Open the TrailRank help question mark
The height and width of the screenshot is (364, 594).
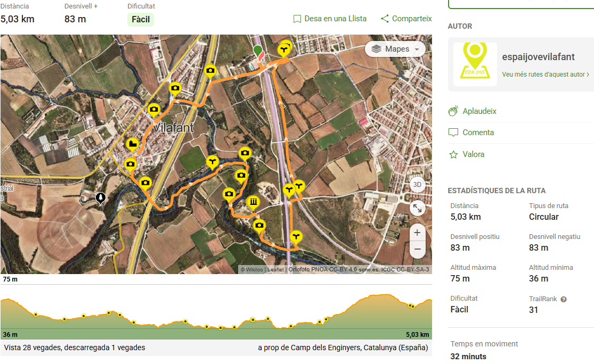click(x=564, y=299)
